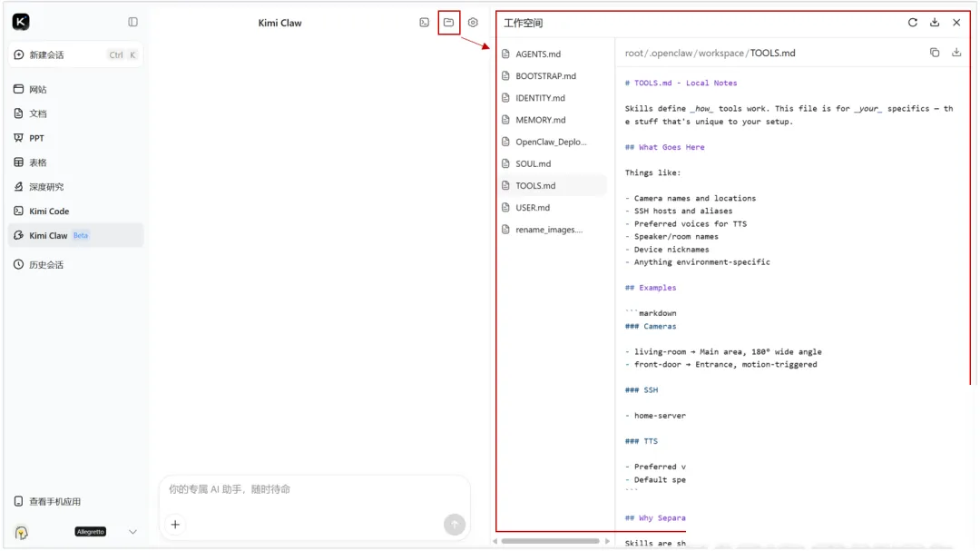Start a new chat (新建会话)
This screenshot has height=551, width=980.
[x=75, y=55]
